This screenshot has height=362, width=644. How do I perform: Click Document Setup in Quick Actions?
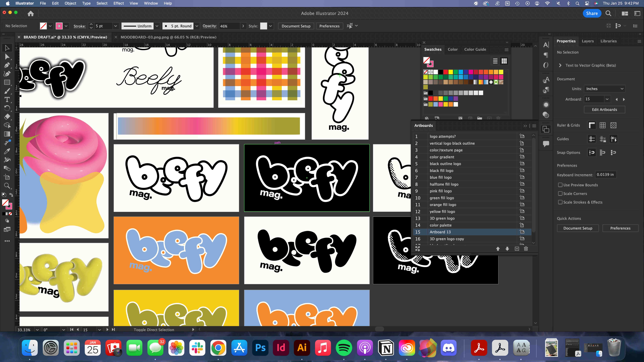[577, 228]
